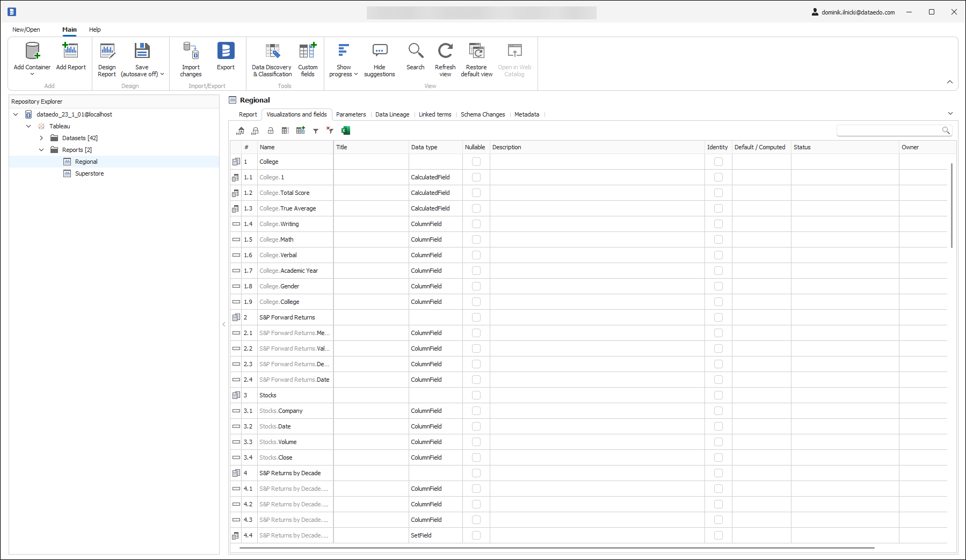Expand the Datasets [42] folder

41,138
